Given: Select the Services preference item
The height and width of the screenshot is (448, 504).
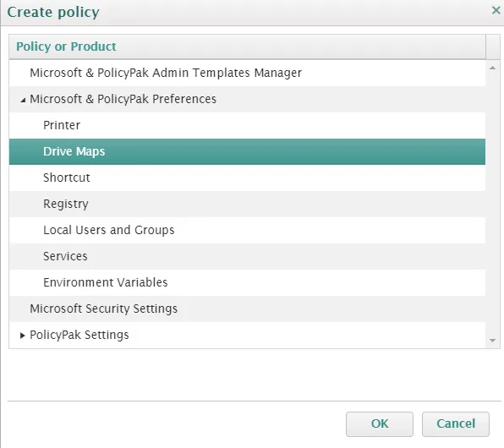Looking at the screenshot, I should 247,256.
